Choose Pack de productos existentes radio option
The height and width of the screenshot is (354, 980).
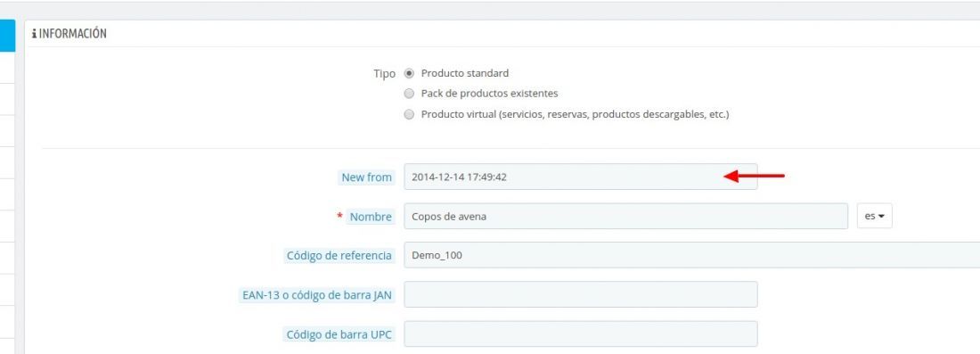tap(410, 94)
